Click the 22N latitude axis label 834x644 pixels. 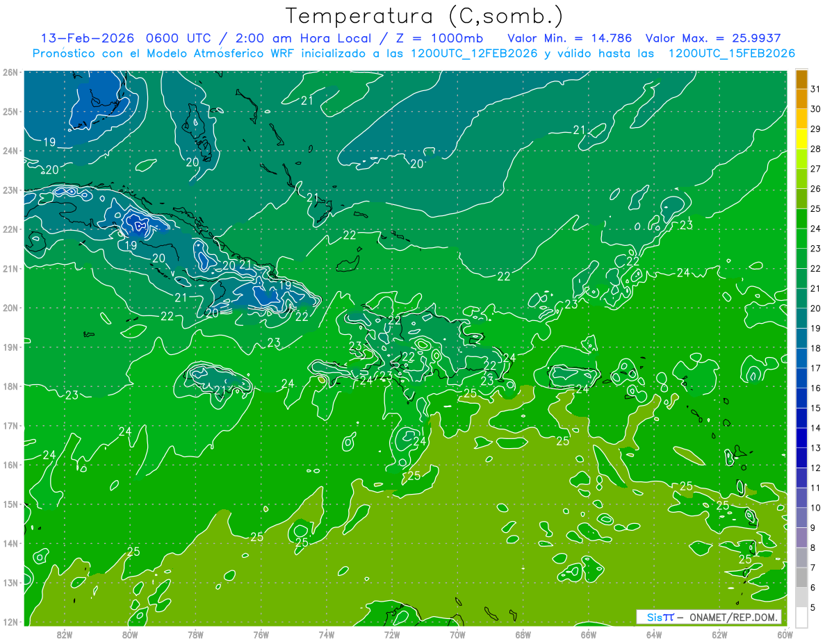point(10,229)
